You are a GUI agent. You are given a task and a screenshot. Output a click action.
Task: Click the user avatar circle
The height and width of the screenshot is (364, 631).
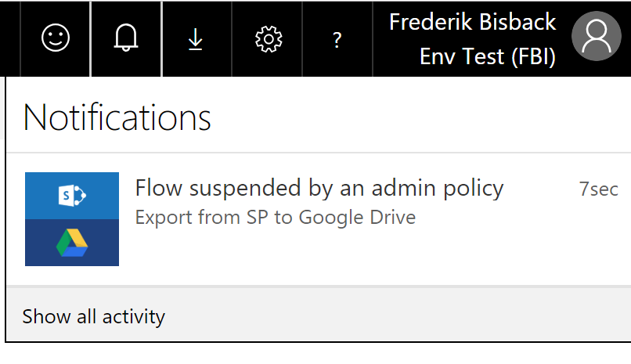click(597, 37)
